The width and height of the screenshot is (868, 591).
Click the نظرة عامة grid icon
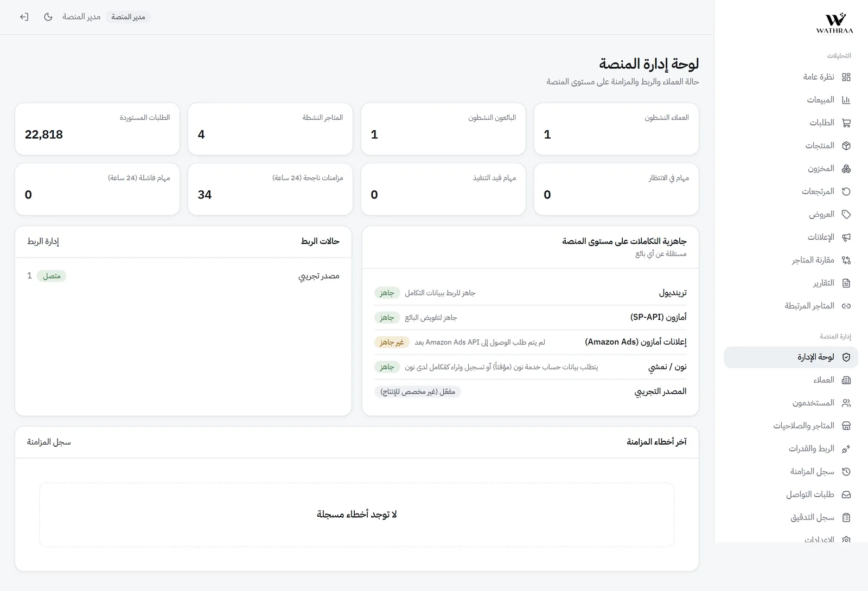click(846, 77)
